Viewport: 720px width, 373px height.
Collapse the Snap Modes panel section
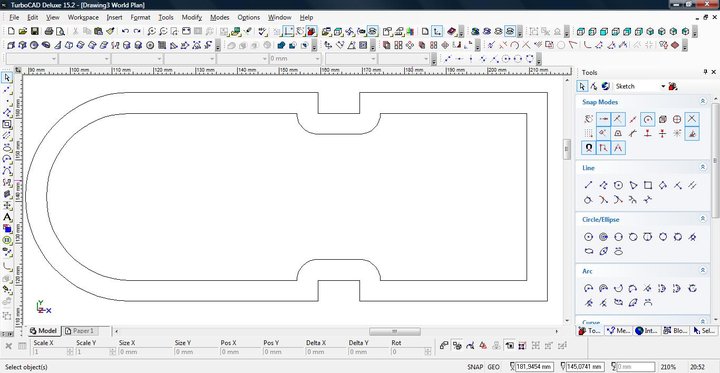click(703, 102)
